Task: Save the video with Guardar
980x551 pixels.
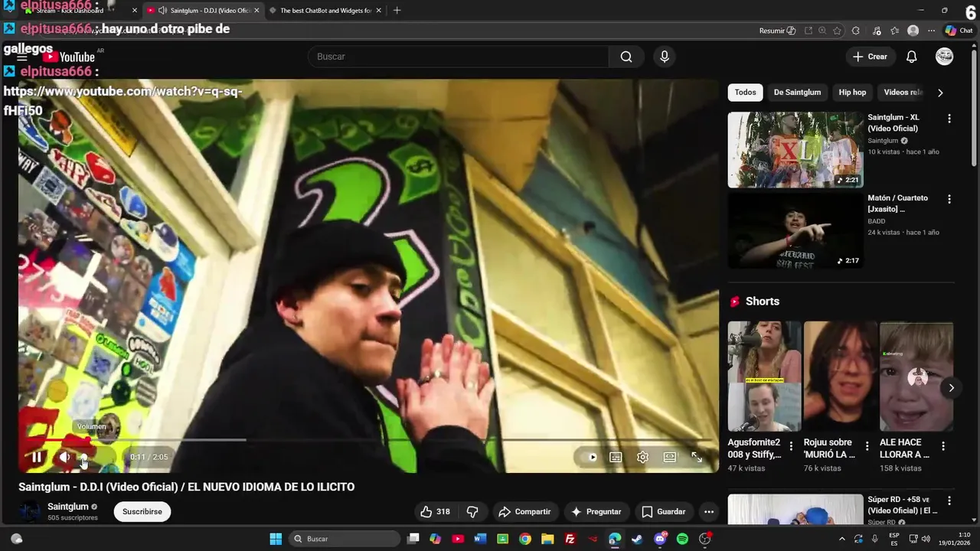Action: (x=663, y=512)
